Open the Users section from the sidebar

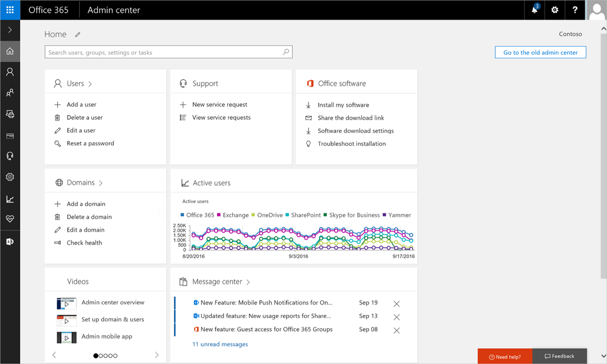coord(10,71)
